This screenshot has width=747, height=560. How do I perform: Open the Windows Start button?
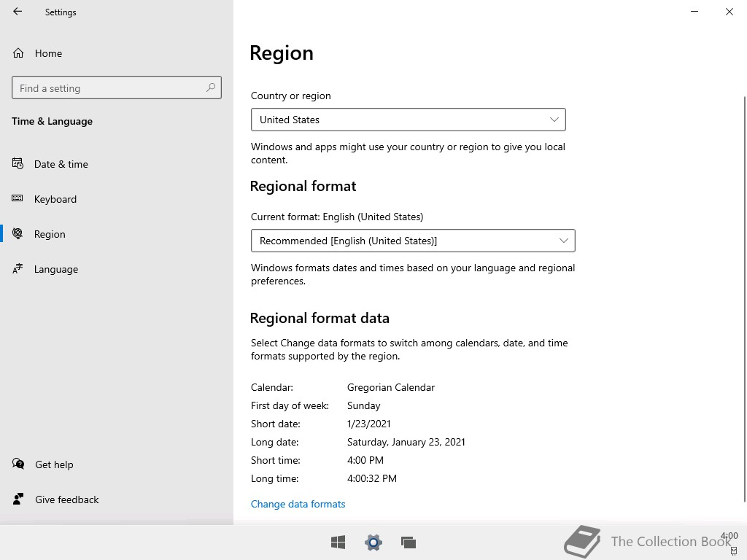(x=338, y=542)
